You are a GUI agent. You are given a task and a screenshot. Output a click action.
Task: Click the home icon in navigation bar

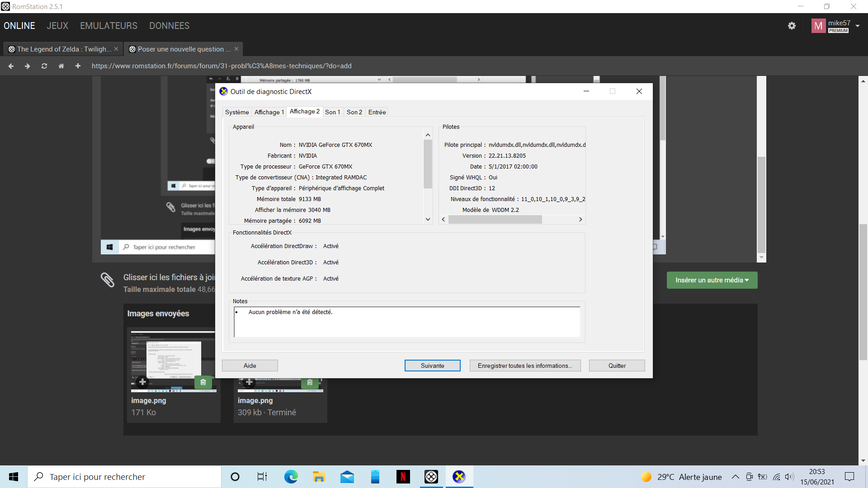[x=61, y=66]
